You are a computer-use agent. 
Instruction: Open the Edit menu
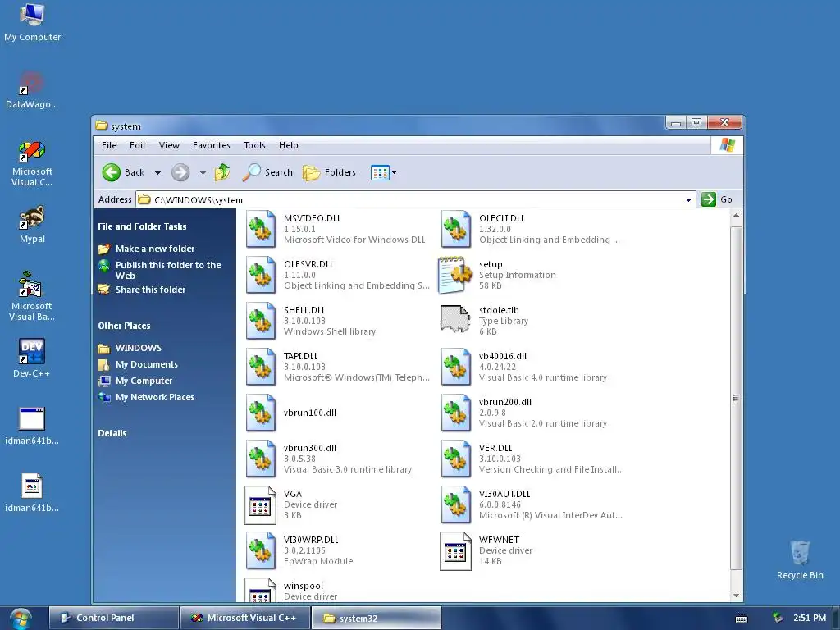pyautogui.click(x=138, y=145)
